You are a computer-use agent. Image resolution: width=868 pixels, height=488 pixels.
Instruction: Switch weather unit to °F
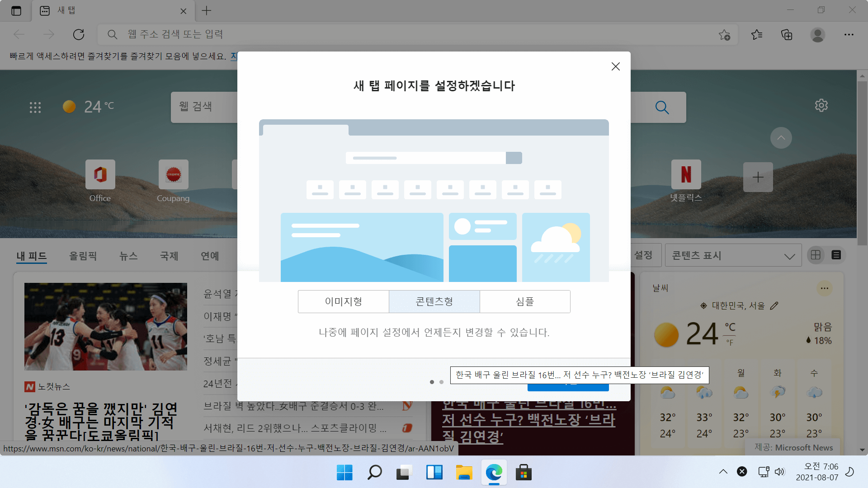(729, 343)
